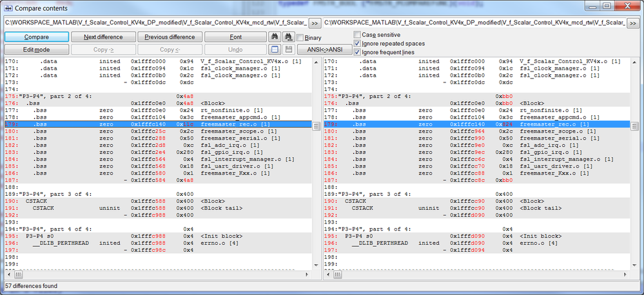Select line 179 freemaster_rec.o in right pane
The width and height of the screenshot is (644, 295).
(x=477, y=124)
